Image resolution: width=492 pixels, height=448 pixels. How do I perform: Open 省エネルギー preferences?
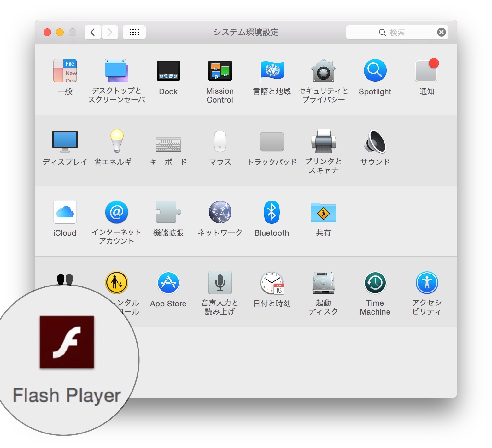[x=117, y=141]
